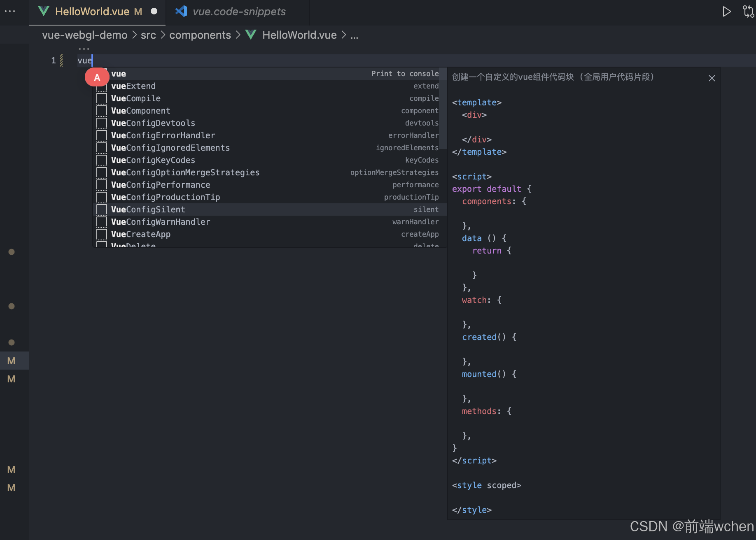Screen dimensions: 756x540
Task: Switch to the vue.code-snippets tab
Action: [x=238, y=12]
